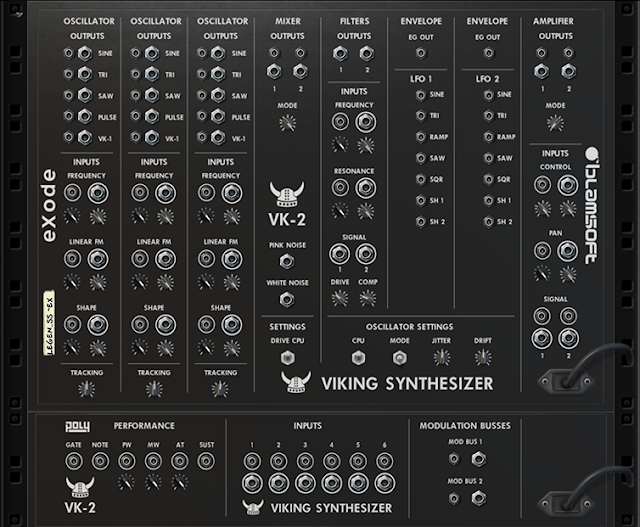Viewport: 640px width, 527px height.
Task: Toggle the DRIVE CPU switch
Action: pos(287,358)
